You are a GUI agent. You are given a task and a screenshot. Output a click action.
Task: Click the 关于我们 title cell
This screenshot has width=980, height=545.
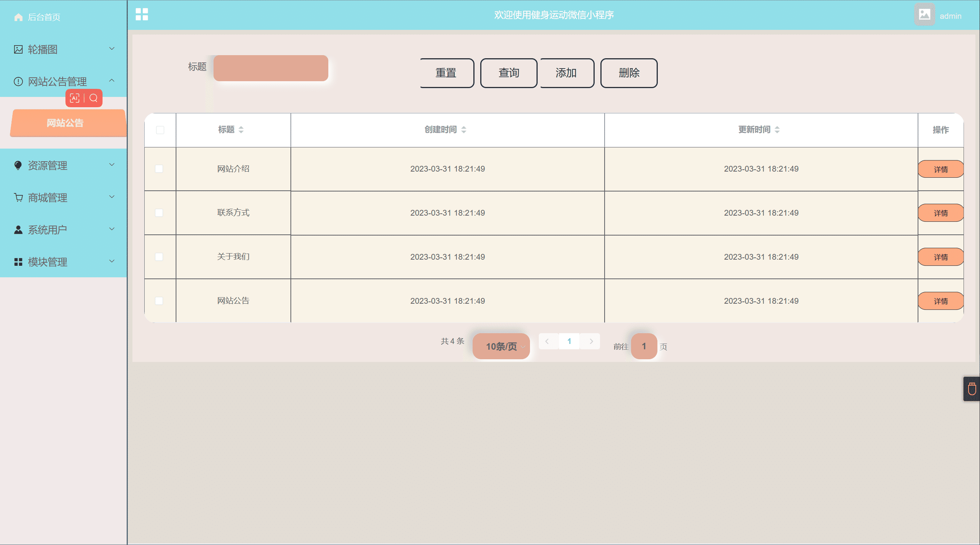[x=233, y=257]
